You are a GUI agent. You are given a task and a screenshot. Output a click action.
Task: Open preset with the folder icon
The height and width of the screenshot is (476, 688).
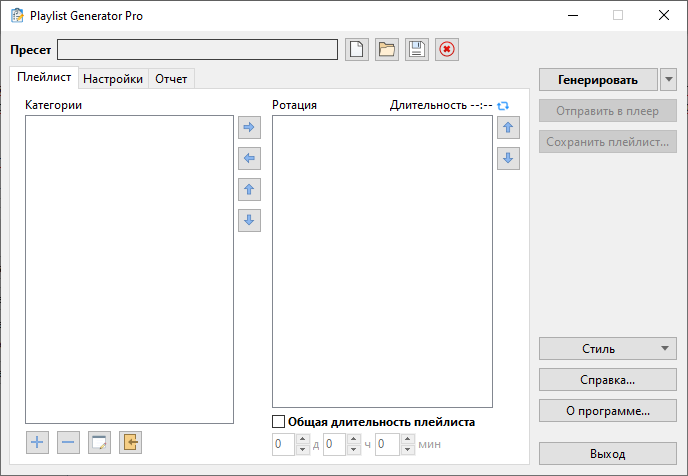click(387, 49)
